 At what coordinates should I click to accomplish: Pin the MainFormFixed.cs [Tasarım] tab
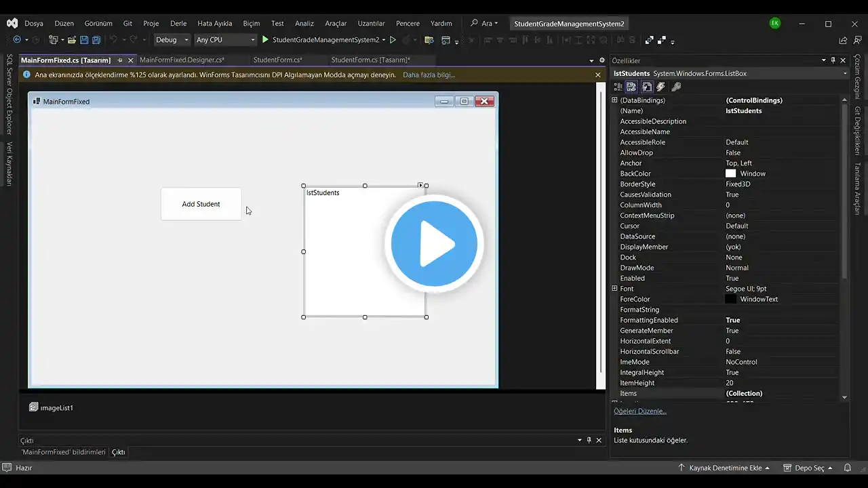coord(120,60)
